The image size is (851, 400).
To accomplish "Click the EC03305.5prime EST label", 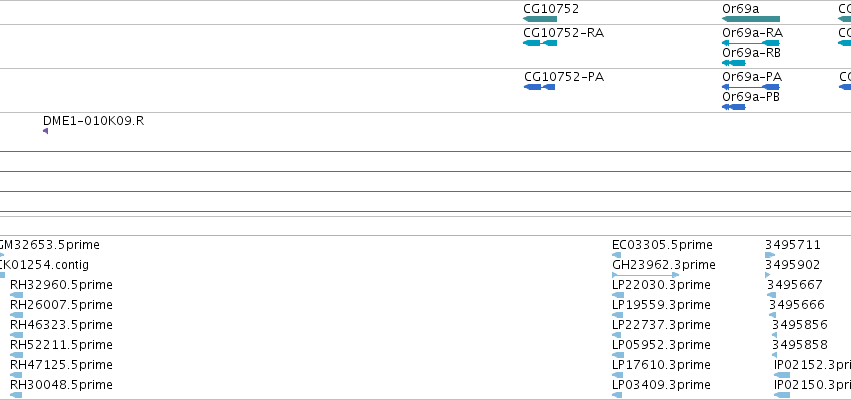I will 662,245.
